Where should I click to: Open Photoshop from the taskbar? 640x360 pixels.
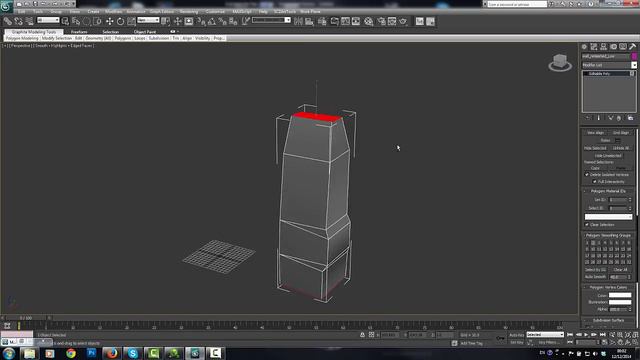coord(91,353)
